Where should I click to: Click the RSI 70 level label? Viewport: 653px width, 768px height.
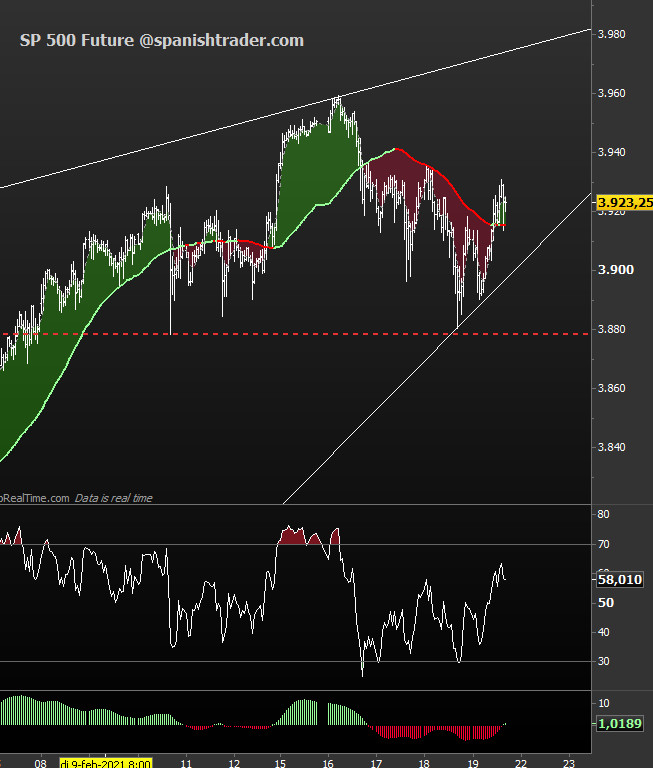click(604, 544)
